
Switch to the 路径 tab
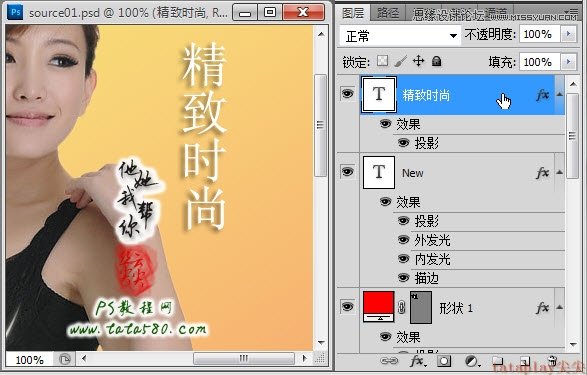(388, 13)
